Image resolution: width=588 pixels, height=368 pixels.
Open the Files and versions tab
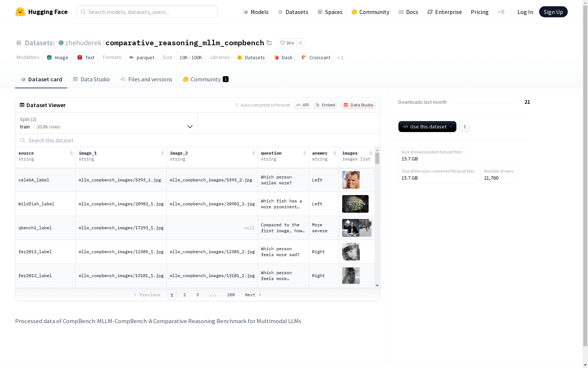pyautogui.click(x=146, y=79)
